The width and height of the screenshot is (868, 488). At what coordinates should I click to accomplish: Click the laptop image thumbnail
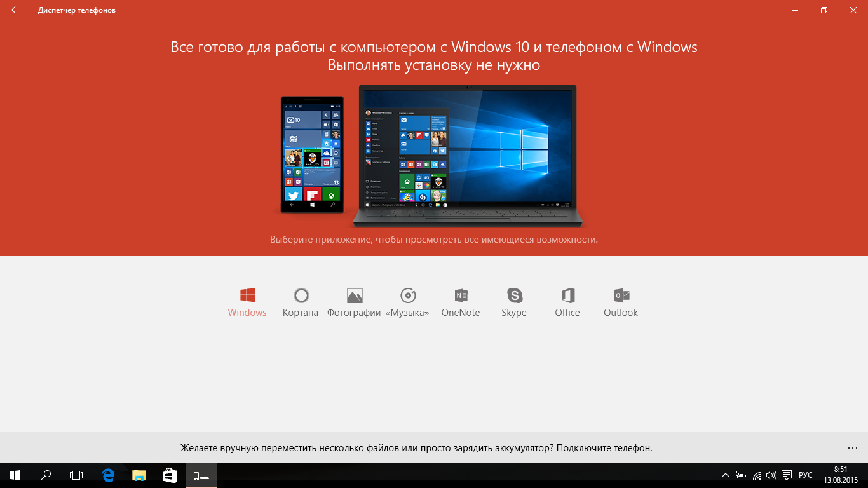(468, 156)
